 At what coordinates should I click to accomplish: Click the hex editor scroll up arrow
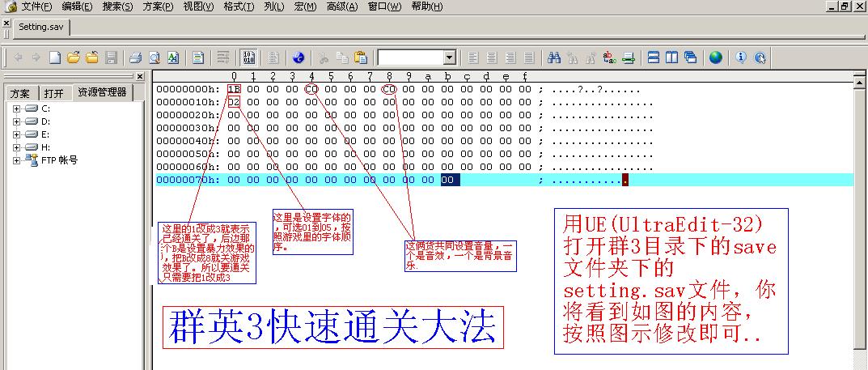[859, 82]
